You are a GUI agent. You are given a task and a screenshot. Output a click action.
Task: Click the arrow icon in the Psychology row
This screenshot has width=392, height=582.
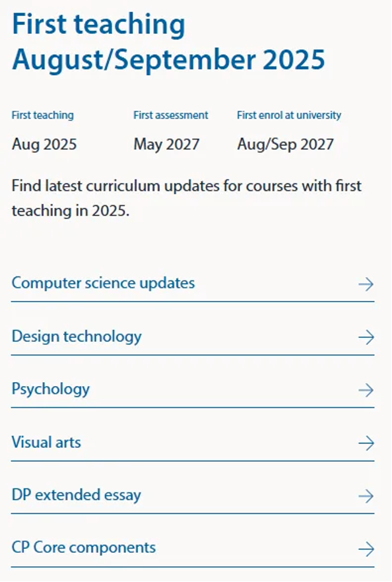366,390
